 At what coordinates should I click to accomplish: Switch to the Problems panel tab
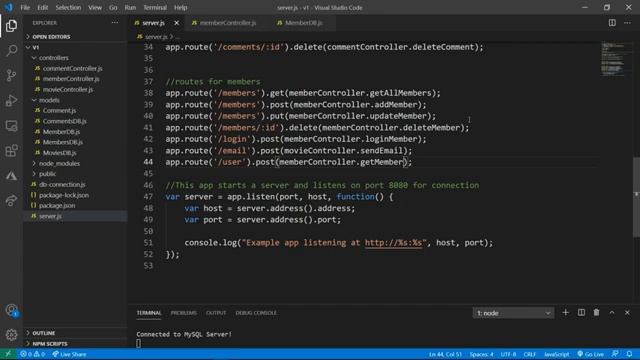tap(184, 313)
